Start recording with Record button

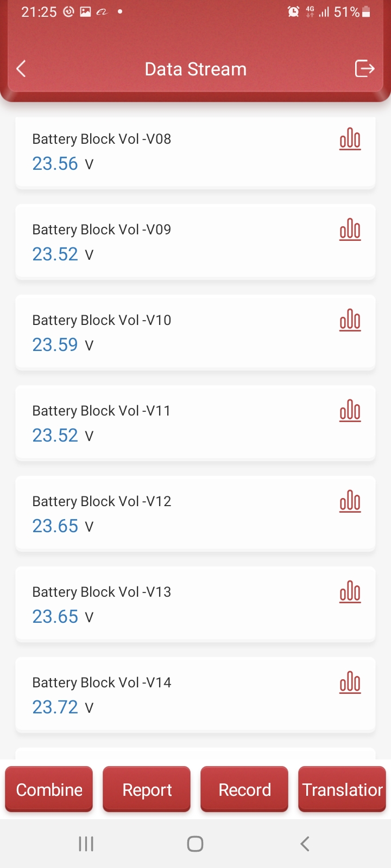[244, 789]
